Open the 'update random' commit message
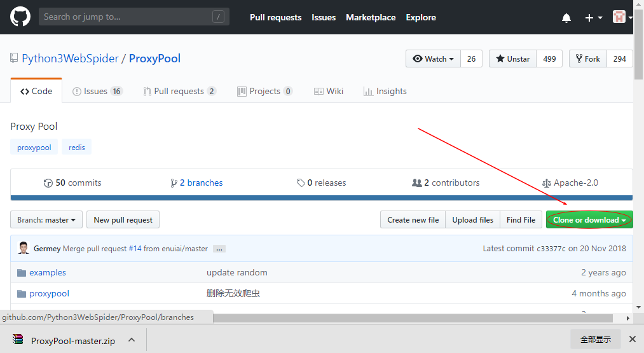Viewport: 644px width, 353px height. (237, 272)
